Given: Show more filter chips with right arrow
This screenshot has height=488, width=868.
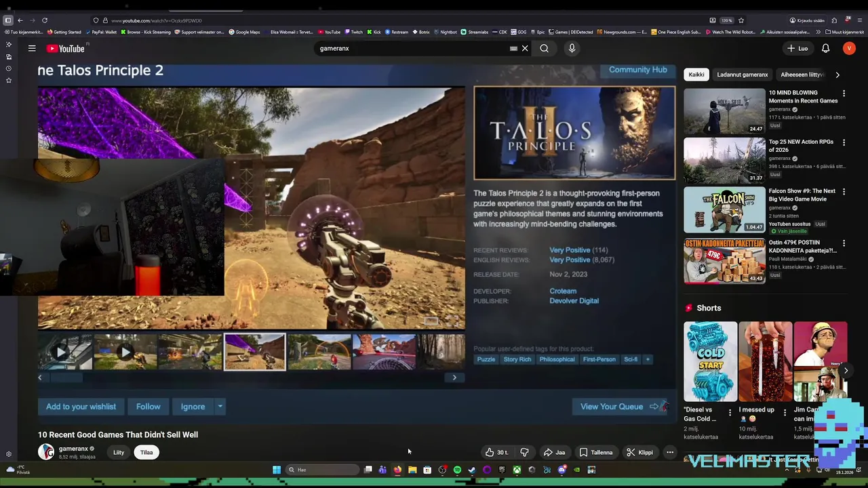Looking at the screenshot, I should point(837,75).
